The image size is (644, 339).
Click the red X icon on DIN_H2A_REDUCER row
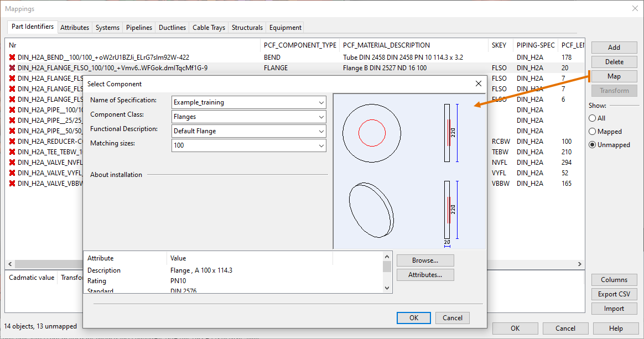[x=12, y=142]
